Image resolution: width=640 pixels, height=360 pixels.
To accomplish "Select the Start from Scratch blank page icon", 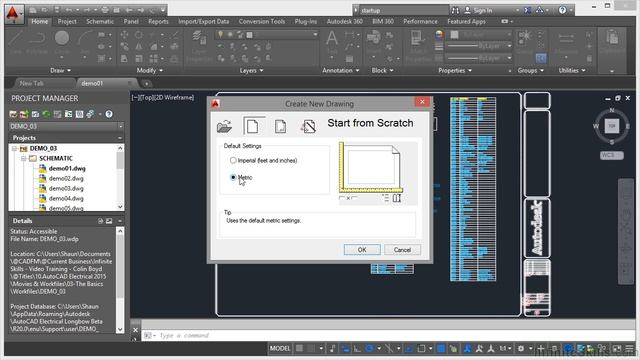I will [253, 126].
